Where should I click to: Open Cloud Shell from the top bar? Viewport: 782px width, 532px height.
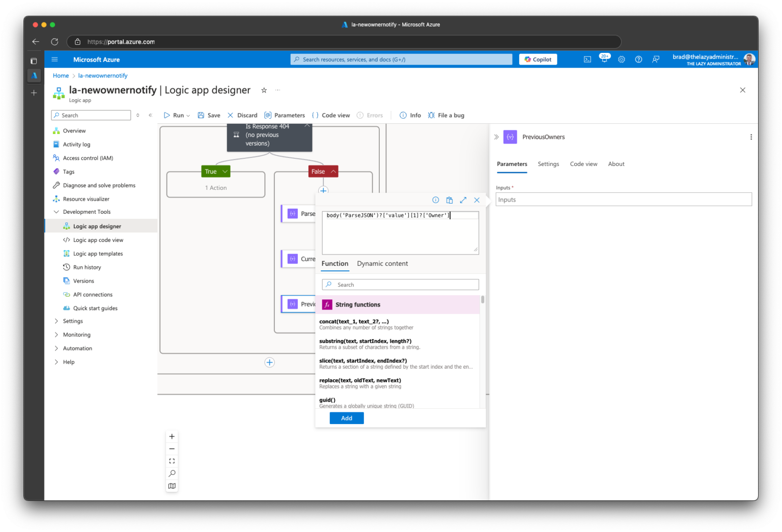587,60
